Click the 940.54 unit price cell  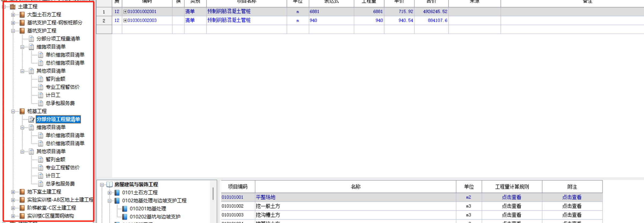click(x=399, y=20)
